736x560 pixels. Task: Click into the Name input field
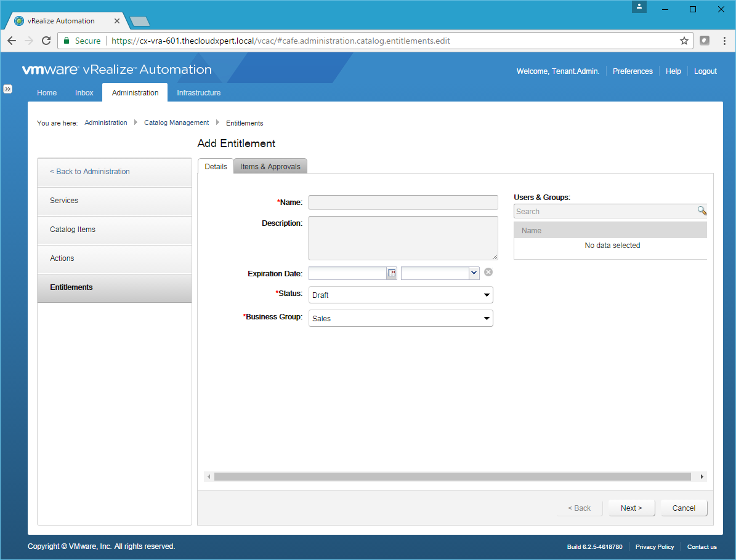403,202
